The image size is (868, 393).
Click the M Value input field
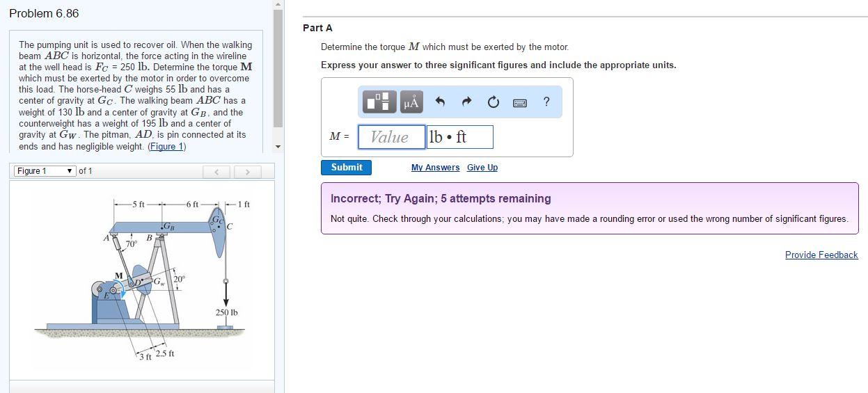(392, 137)
